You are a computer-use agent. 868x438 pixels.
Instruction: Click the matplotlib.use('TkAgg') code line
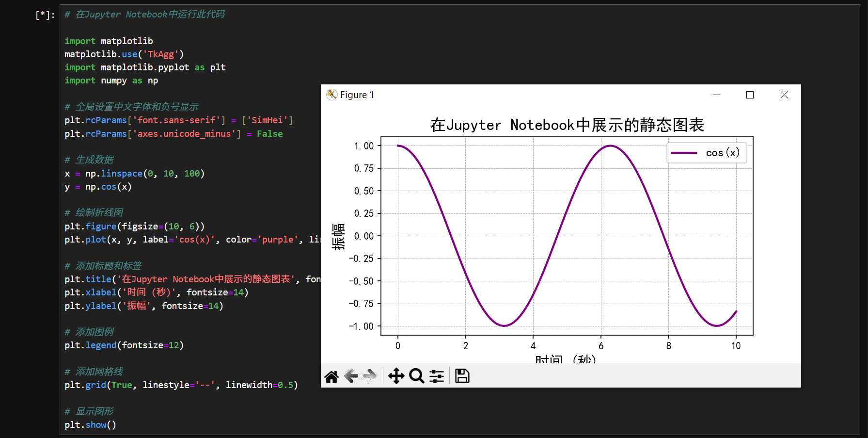pos(125,54)
